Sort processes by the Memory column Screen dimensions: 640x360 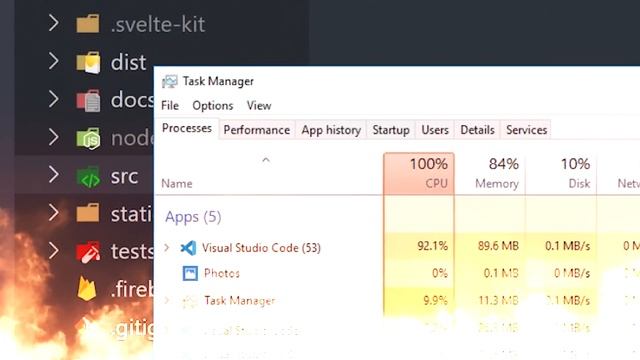tap(490, 173)
